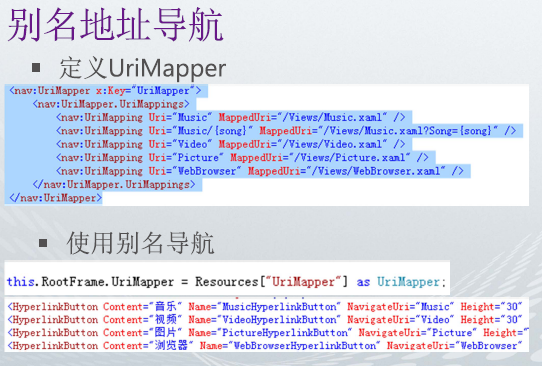
Task: Click the HyperlinkButton line with Content 图片
Action: click(268, 333)
